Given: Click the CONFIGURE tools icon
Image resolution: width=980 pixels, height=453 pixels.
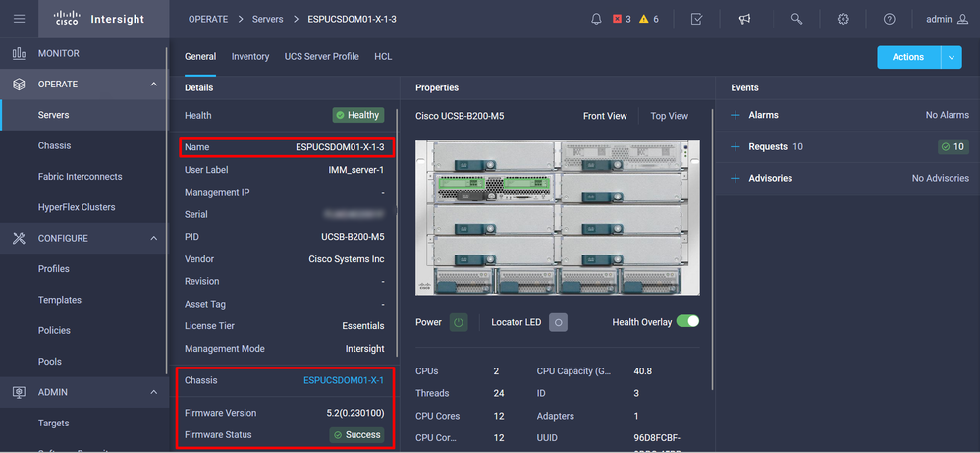Looking at the screenshot, I should pos(19,238).
